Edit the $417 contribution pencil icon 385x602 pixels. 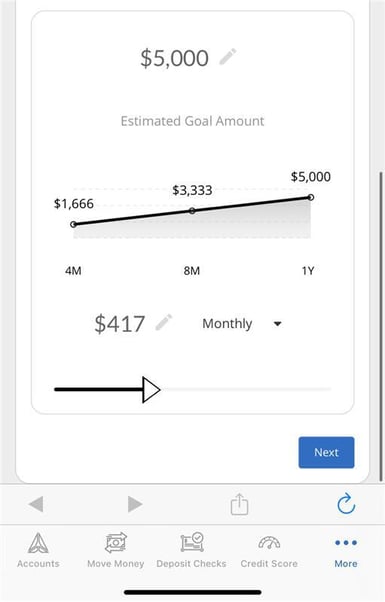(x=164, y=322)
